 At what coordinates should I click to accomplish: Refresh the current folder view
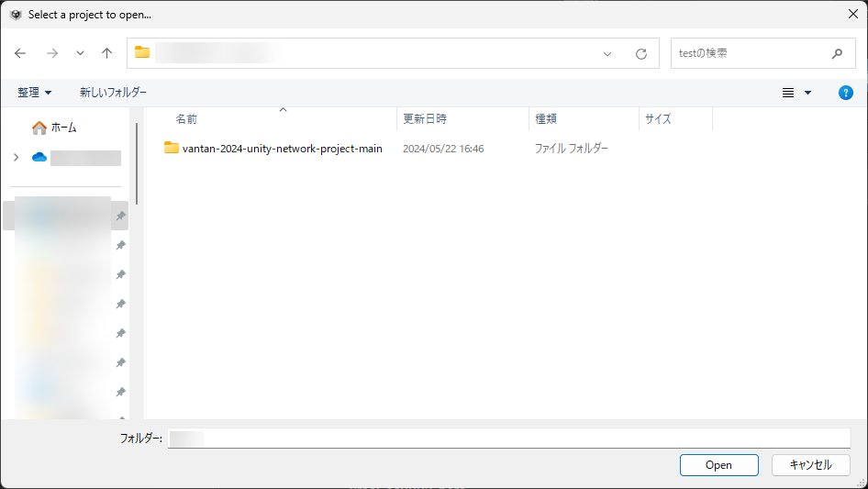(x=641, y=54)
